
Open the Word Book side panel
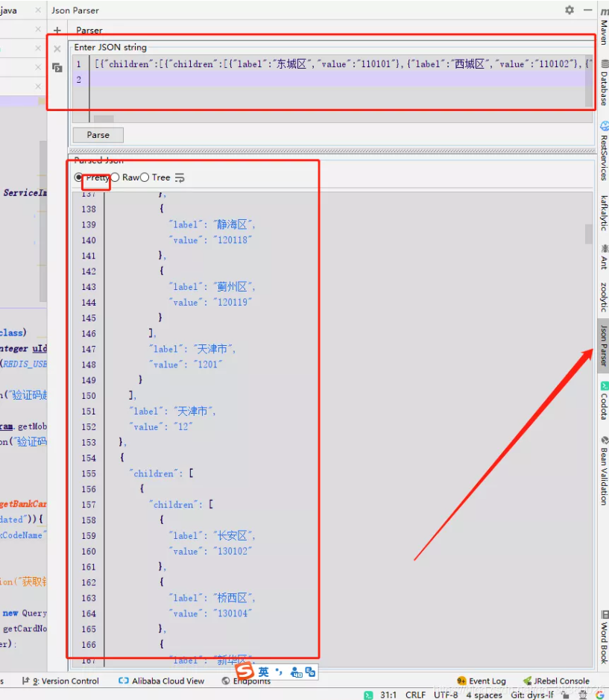[x=604, y=637]
